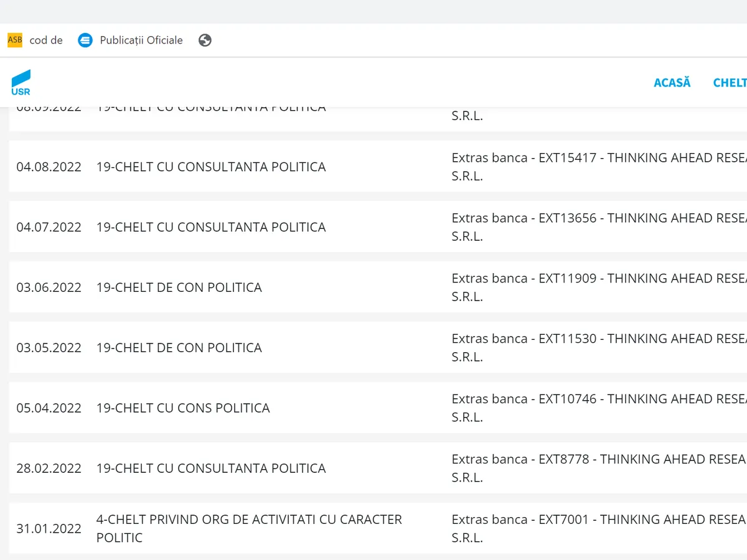
Task: Select the 05.04.2022 CHELT CU CONS POLITICA text
Action: 183,408
